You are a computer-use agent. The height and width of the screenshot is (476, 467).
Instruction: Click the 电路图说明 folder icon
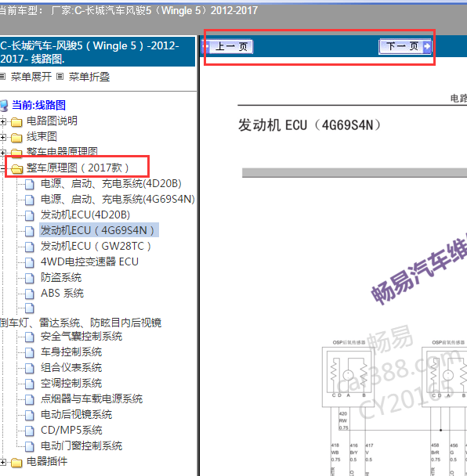16,122
